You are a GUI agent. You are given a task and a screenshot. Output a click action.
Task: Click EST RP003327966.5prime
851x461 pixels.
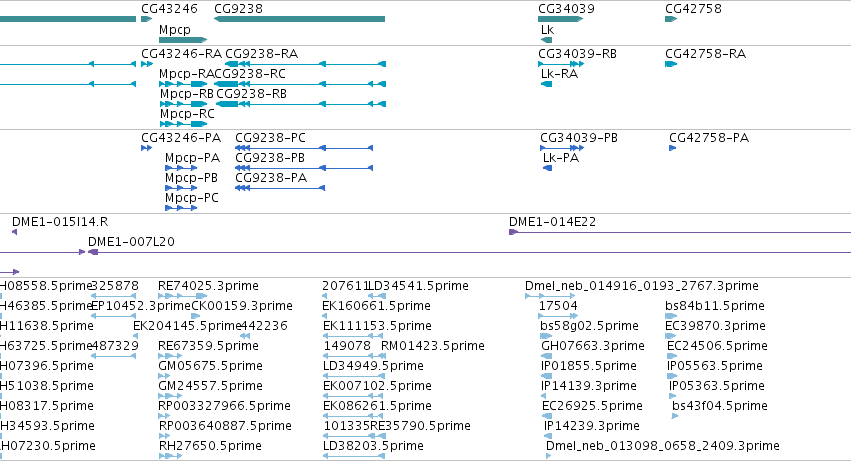(224, 407)
